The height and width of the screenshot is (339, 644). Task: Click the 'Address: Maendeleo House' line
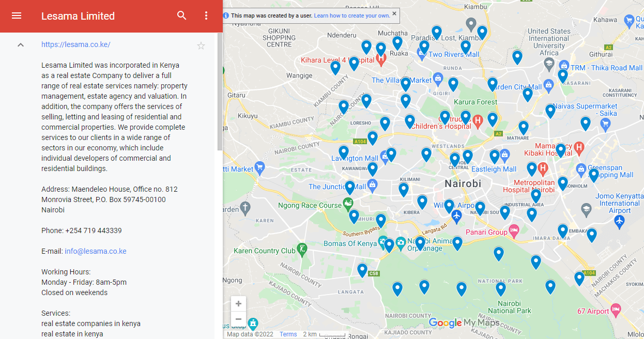coord(110,189)
